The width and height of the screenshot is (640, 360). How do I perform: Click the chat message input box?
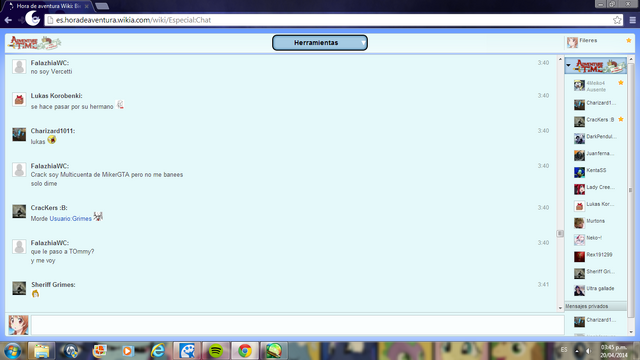[298, 325]
